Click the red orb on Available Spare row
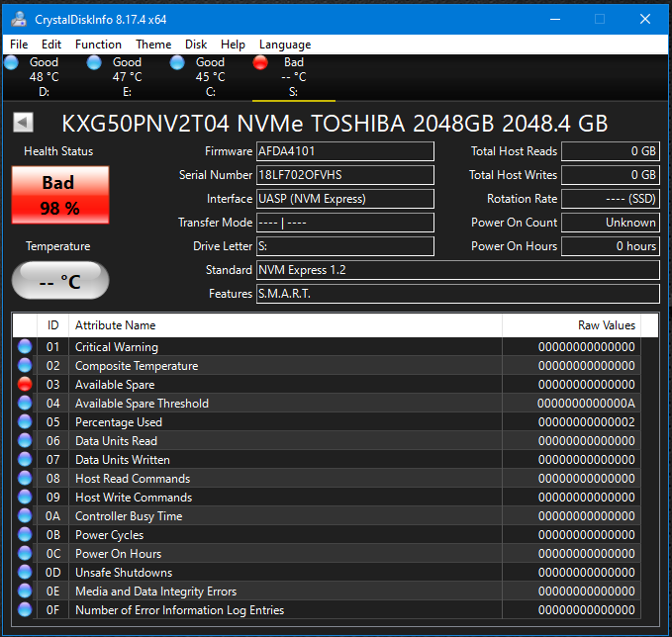This screenshot has width=672, height=637. [25, 384]
